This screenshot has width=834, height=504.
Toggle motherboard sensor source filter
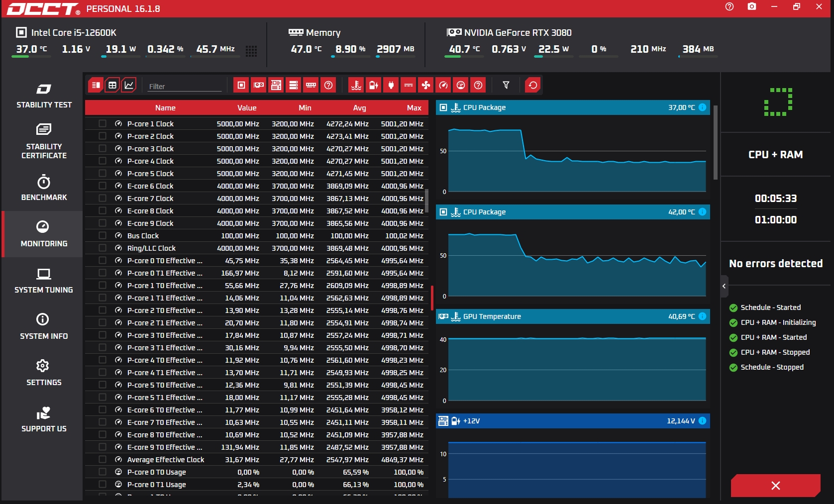pos(276,85)
